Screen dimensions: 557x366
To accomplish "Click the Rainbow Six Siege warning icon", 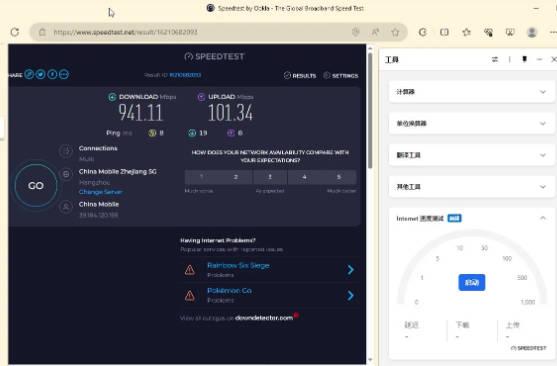I will tap(190, 270).
